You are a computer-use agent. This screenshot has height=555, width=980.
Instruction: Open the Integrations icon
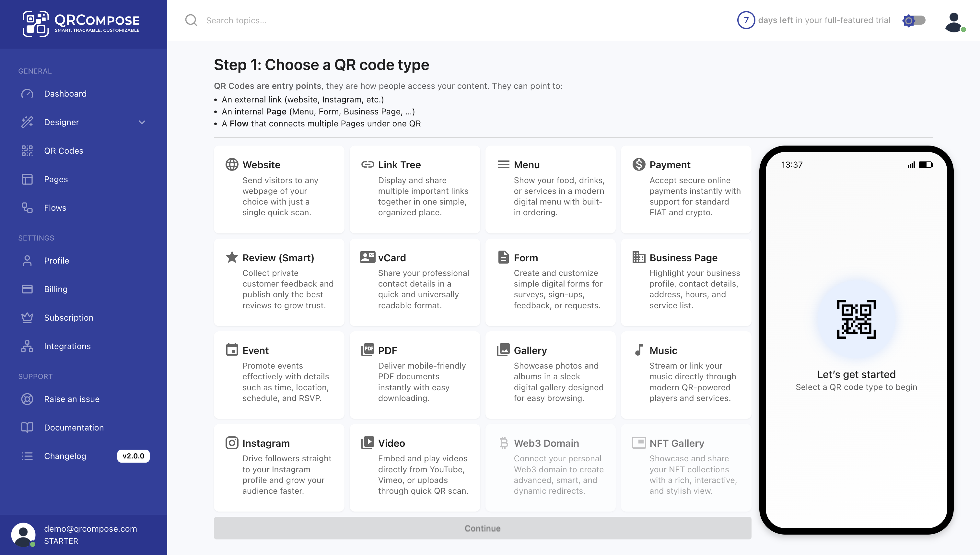[27, 346]
